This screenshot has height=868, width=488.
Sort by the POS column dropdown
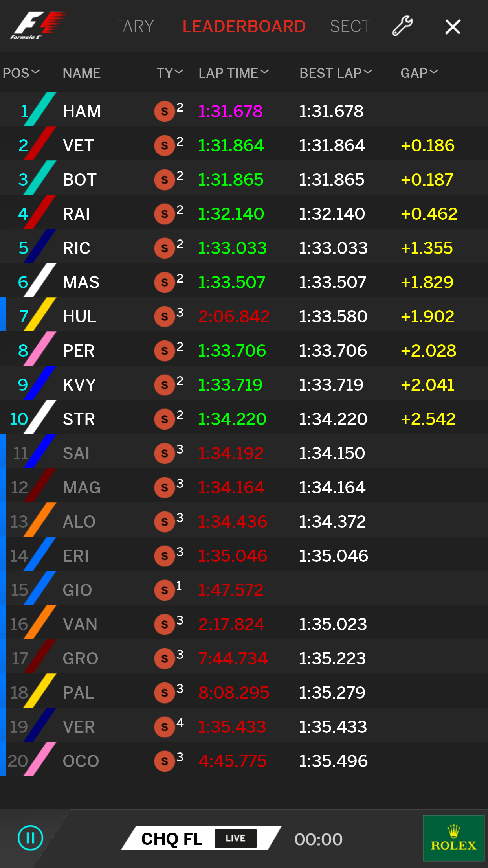(x=21, y=73)
